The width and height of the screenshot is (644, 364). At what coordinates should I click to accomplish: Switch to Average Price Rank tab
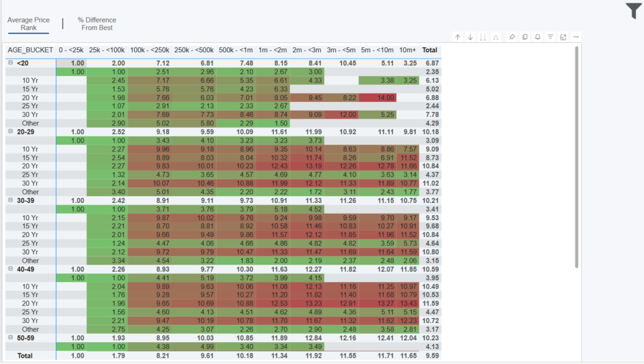tap(28, 24)
